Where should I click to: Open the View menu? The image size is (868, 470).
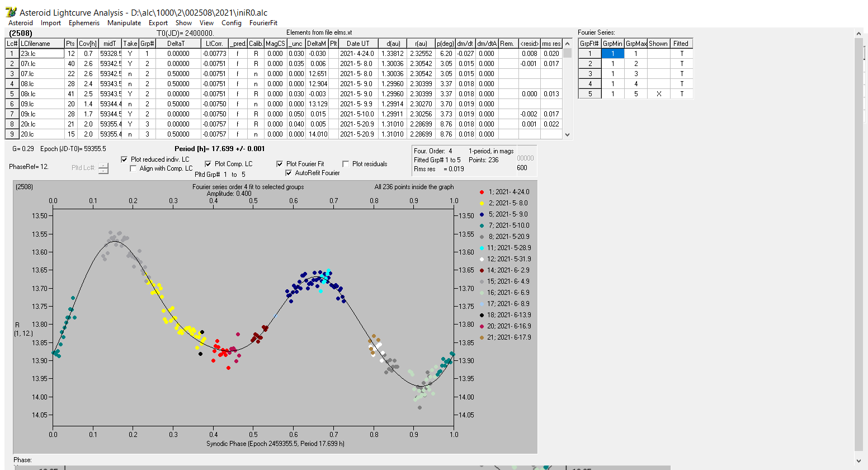[206, 23]
